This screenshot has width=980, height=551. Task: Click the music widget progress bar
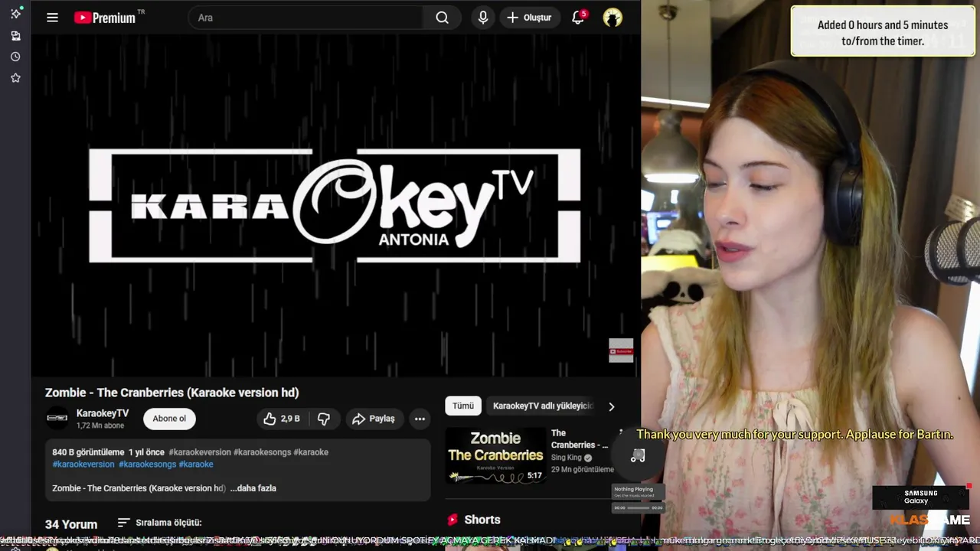638,507
